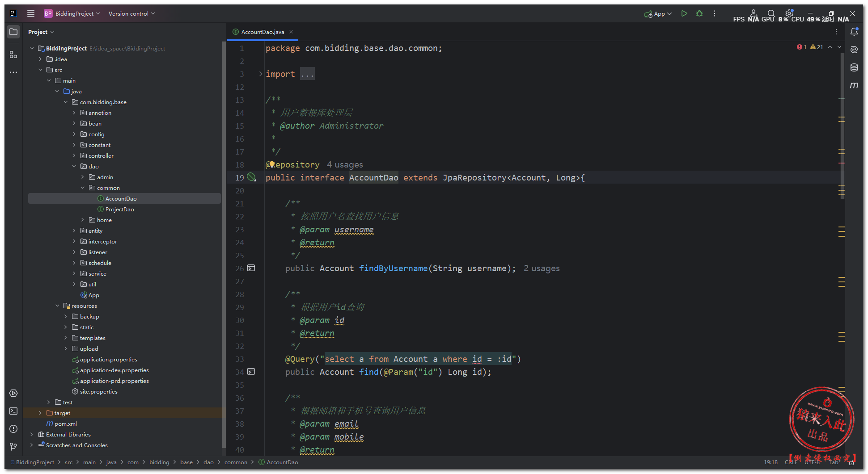The height and width of the screenshot is (474, 868).
Task: Open the Maven tool window
Action: [854, 85]
